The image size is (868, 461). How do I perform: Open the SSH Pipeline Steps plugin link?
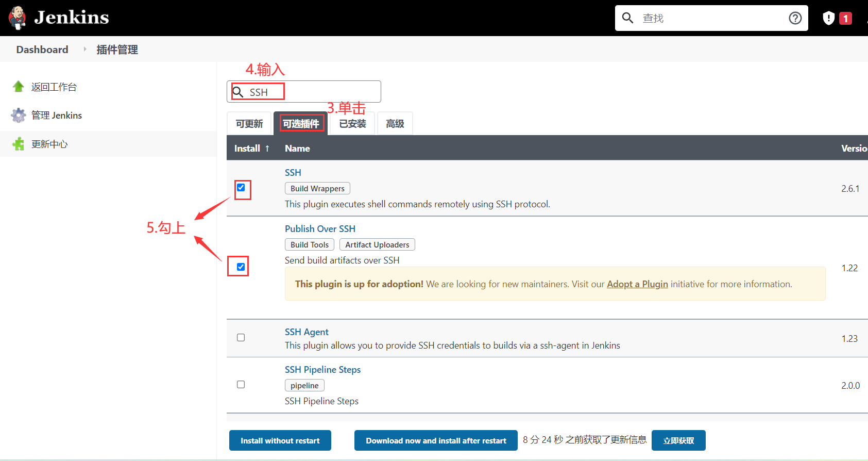pos(322,369)
